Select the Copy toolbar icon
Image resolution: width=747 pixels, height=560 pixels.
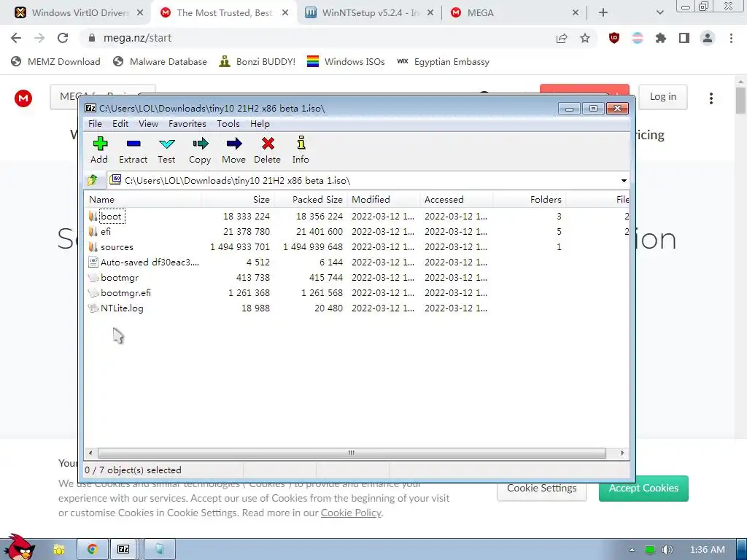click(200, 144)
